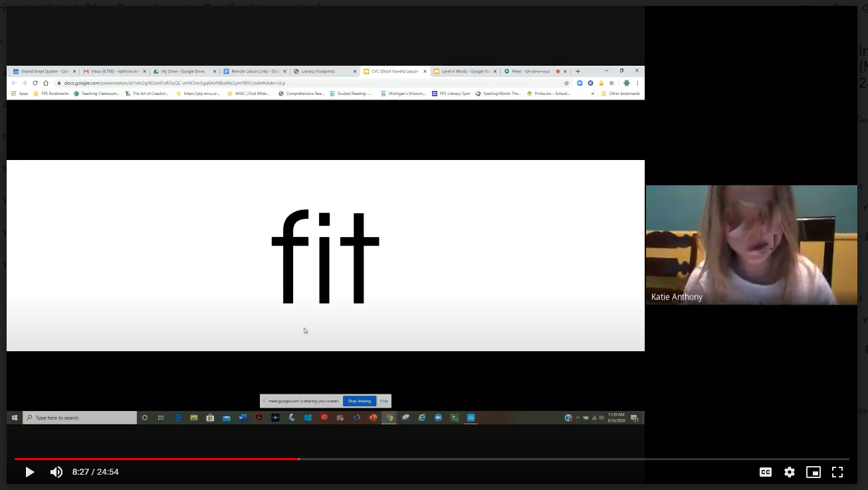The width and height of the screenshot is (868, 490).
Task: Open video settings gear
Action: pos(790,472)
